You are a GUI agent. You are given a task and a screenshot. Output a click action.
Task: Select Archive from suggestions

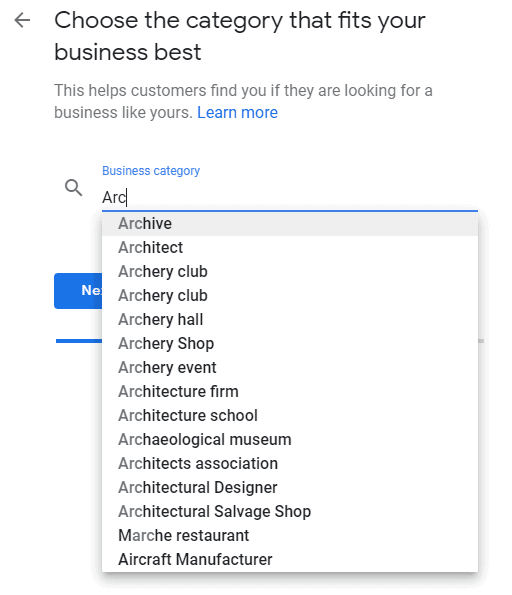coord(290,224)
